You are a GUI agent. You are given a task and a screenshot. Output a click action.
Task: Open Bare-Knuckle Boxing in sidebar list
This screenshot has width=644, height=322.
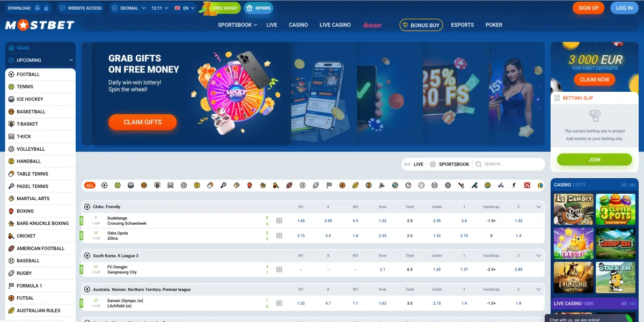[x=40, y=223]
